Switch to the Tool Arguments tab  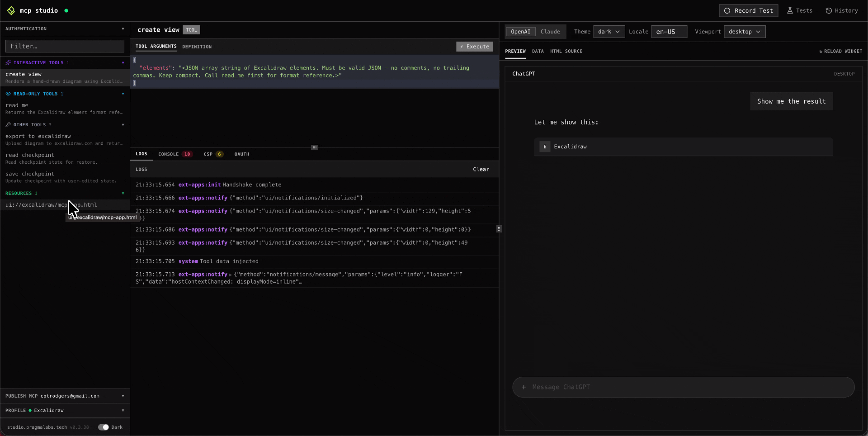156,47
